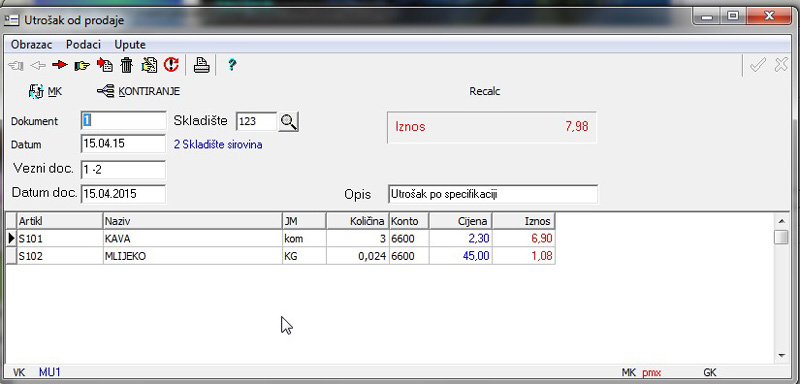Click the Količina column header

358,221
